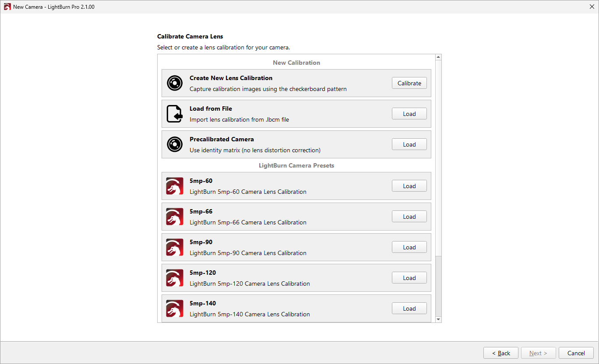Click the 'Select or create a lens calibration' instruction text

click(224, 47)
